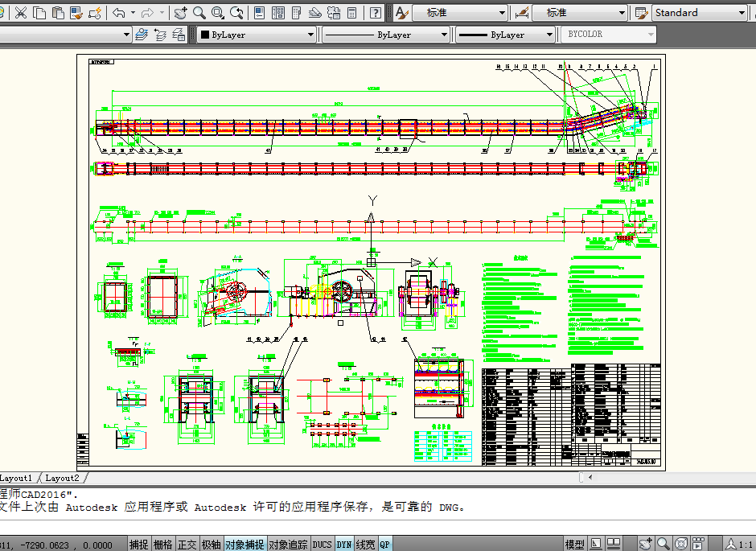The image size is (756, 551).
Task: Click the Help question mark icon
Action: click(x=376, y=13)
